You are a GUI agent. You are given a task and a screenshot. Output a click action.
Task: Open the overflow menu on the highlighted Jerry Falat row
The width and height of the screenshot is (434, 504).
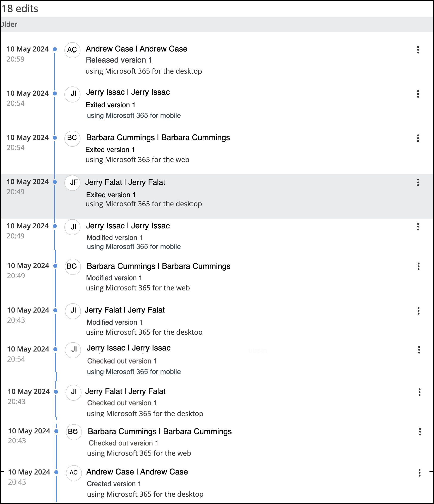pyautogui.click(x=418, y=183)
